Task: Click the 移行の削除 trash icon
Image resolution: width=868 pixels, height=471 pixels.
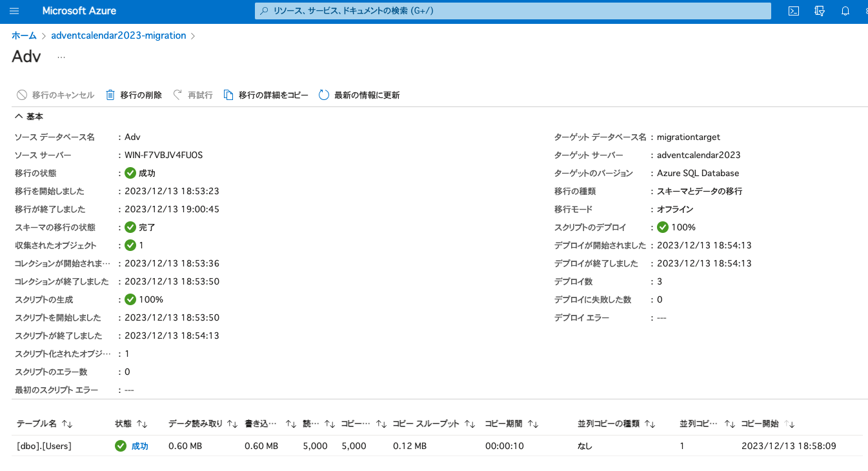Action: [110, 94]
